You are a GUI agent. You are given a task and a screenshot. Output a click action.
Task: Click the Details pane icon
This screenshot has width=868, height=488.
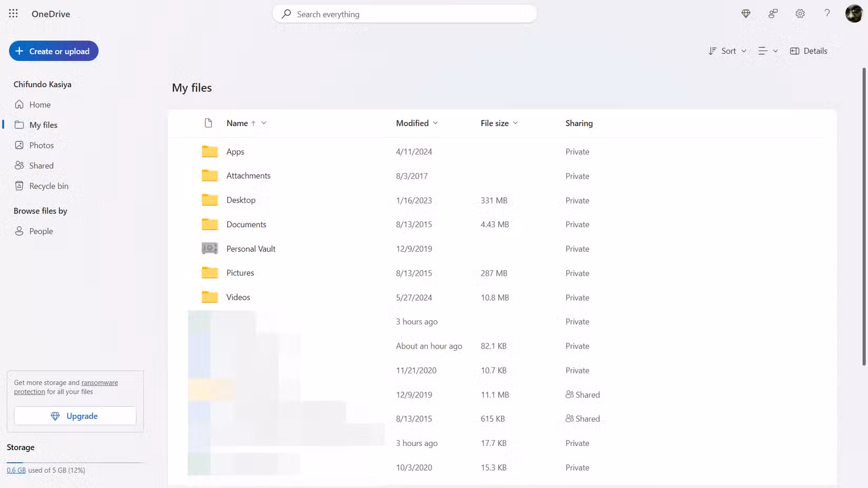point(795,51)
